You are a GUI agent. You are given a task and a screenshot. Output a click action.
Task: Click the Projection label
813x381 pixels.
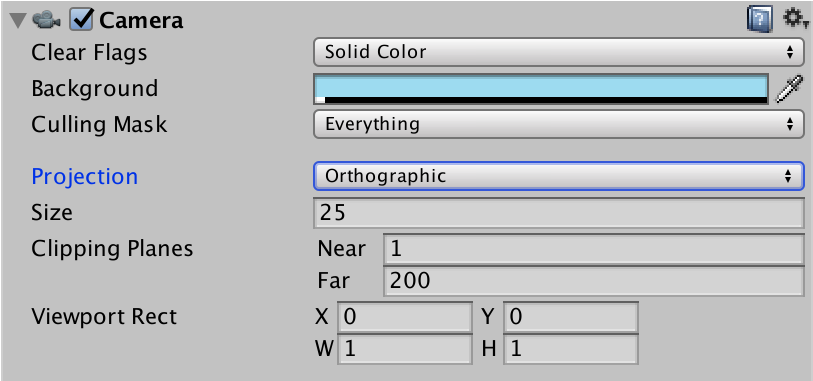(85, 177)
